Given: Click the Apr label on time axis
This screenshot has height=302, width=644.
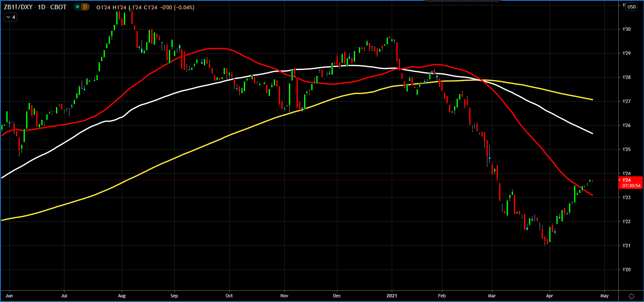Looking at the screenshot, I should pos(549,296).
